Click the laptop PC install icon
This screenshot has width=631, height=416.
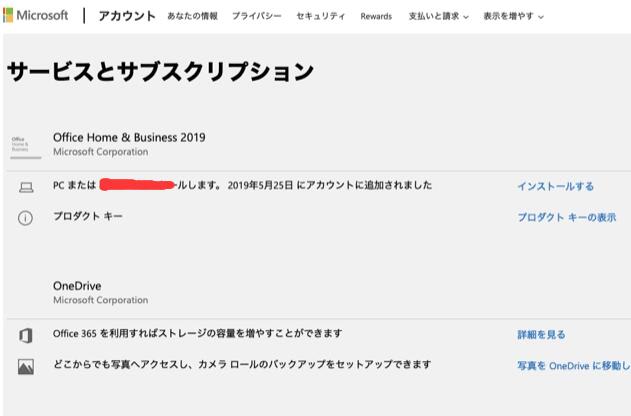tap(26, 187)
